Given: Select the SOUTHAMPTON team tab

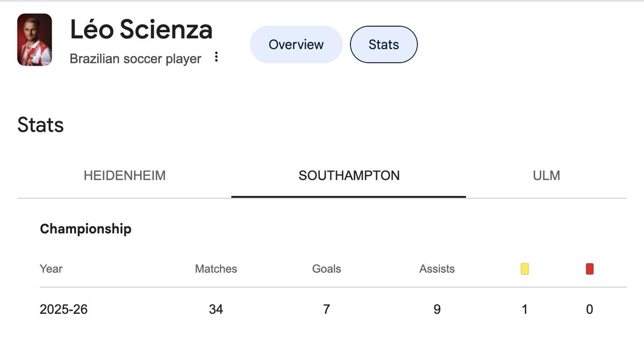Looking at the screenshot, I should (x=349, y=176).
